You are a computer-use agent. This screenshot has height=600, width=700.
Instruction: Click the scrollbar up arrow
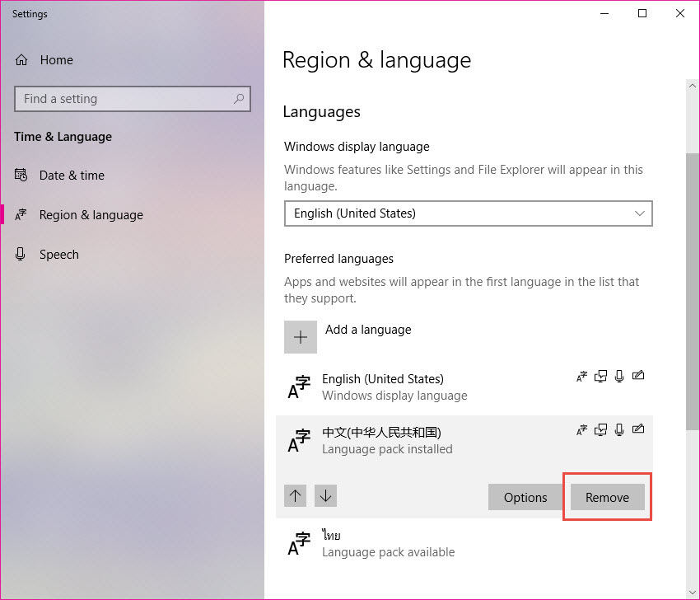pyautogui.click(x=693, y=86)
